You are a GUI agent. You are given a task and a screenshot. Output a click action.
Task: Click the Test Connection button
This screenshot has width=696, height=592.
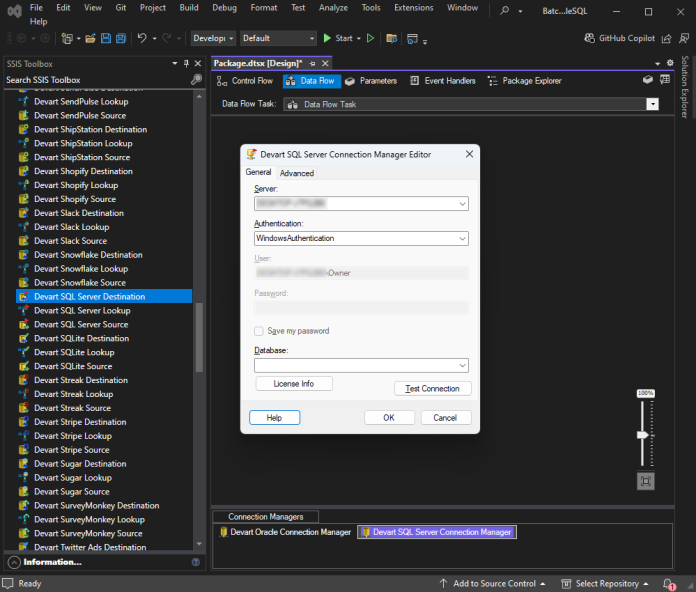(x=432, y=388)
